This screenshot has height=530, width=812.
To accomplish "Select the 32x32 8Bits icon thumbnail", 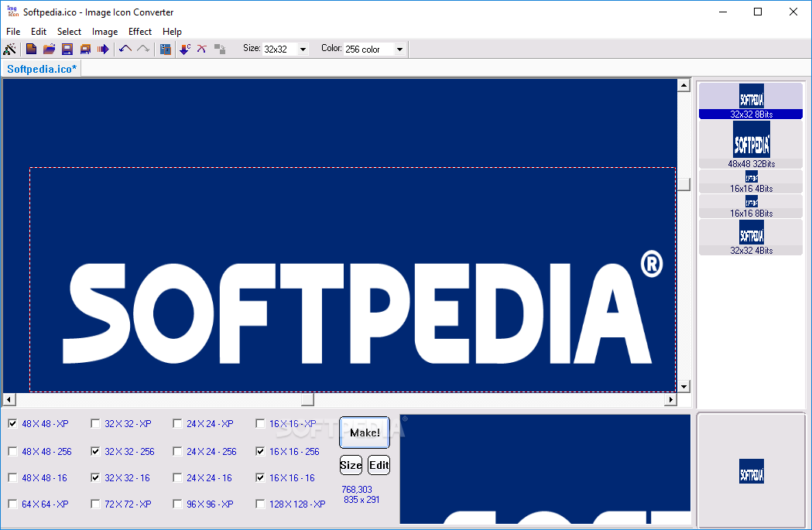I will point(751,101).
